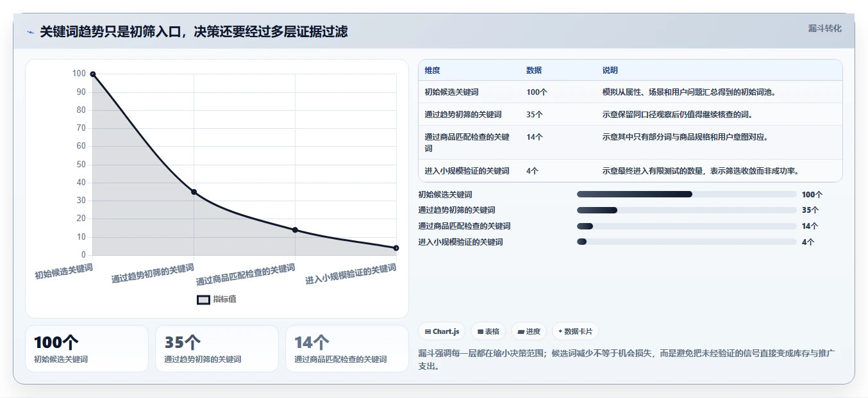Click the chart data point at value 35
Screen dimensions: 868x398
[x=194, y=192]
